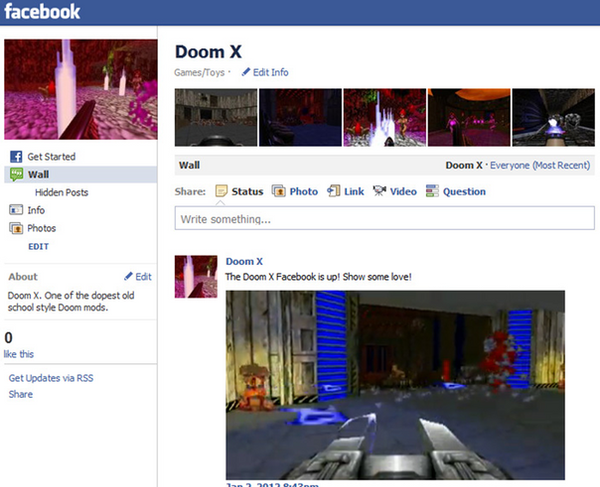600x487 pixels.
Task: Click the Question poll share icon
Action: coord(432,191)
